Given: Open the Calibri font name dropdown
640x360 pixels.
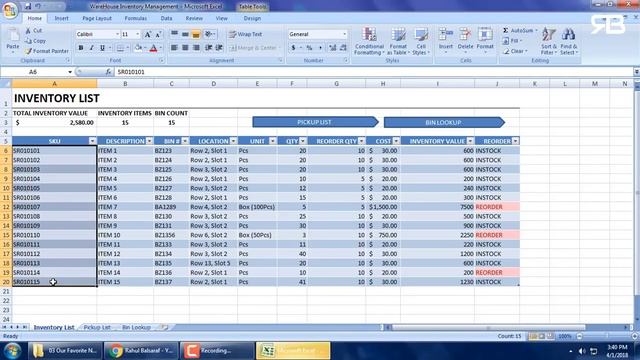Looking at the screenshot, I should coord(118,34).
